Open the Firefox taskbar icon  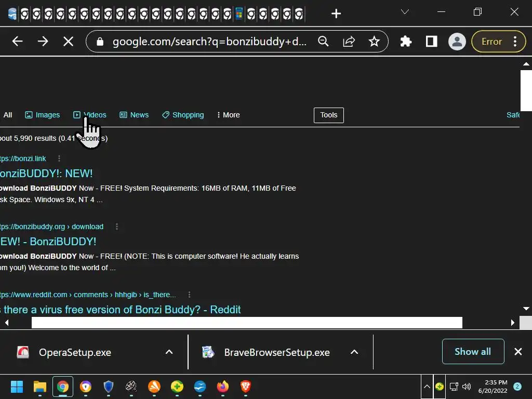tap(222, 387)
